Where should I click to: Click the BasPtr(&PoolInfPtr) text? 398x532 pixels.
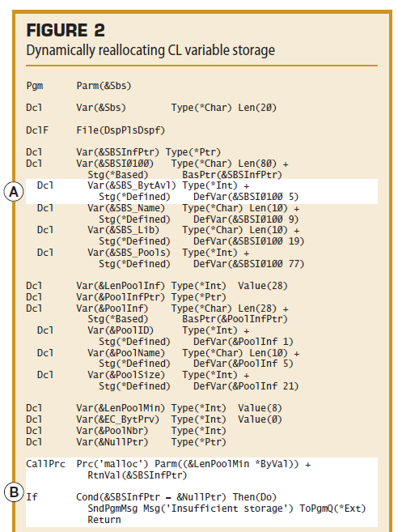(235, 319)
